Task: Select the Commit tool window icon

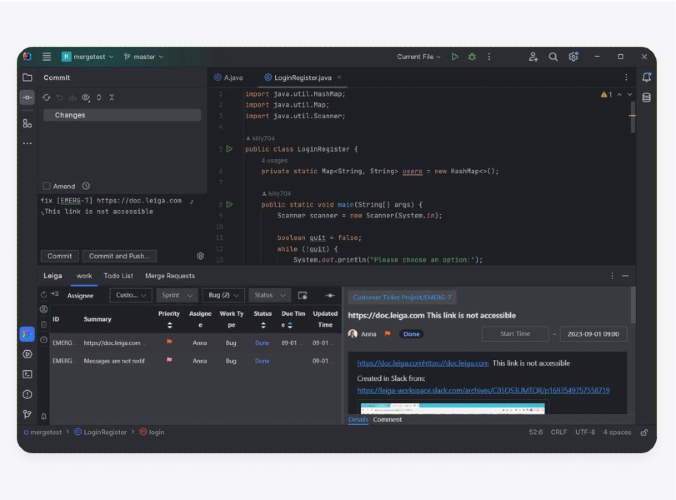Action: click(x=27, y=97)
